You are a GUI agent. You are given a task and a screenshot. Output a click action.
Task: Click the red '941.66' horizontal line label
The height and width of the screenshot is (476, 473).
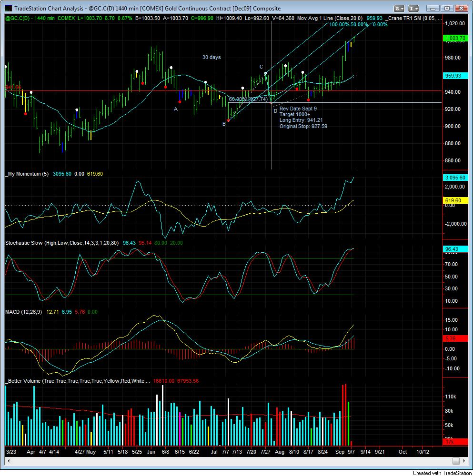pyautogui.click(x=13, y=88)
